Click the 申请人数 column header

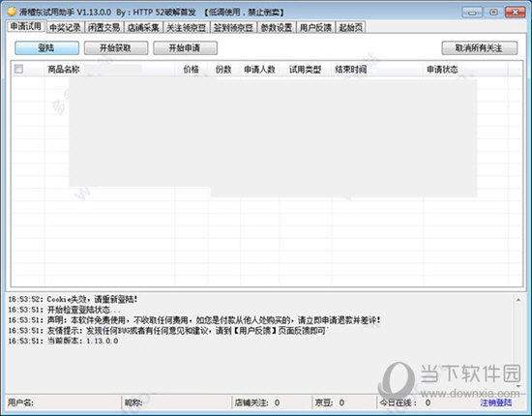tap(259, 70)
